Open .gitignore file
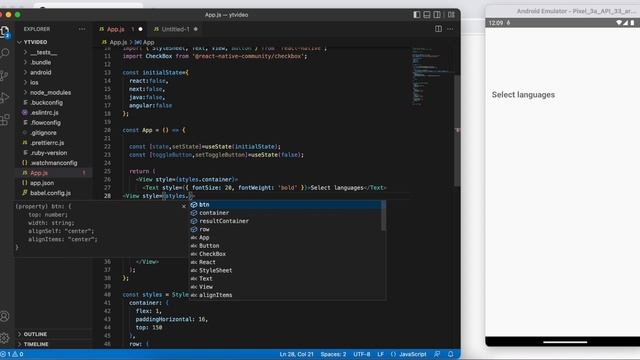Image resolution: width=640 pixels, height=360 pixels. tap(43, 133)
